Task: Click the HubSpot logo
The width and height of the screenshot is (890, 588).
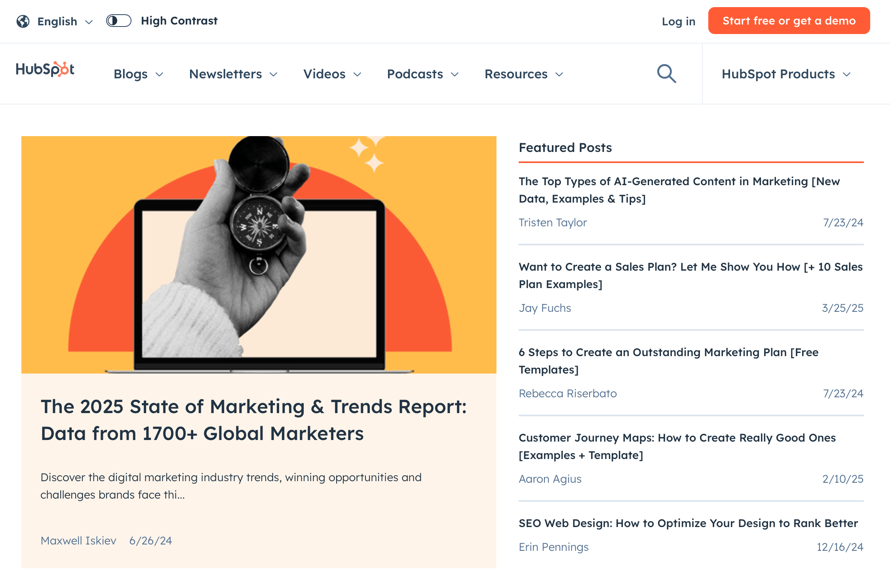Action: 45,69
